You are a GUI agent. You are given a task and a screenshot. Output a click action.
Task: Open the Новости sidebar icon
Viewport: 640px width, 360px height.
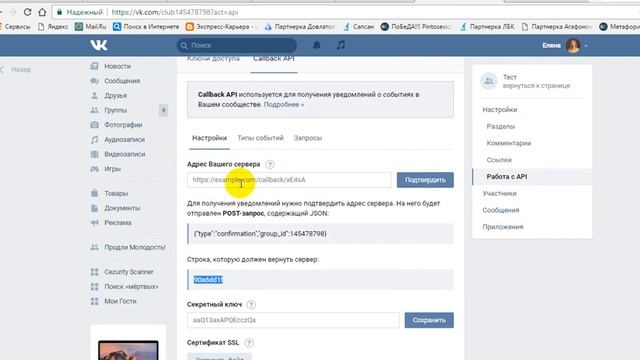94,66
